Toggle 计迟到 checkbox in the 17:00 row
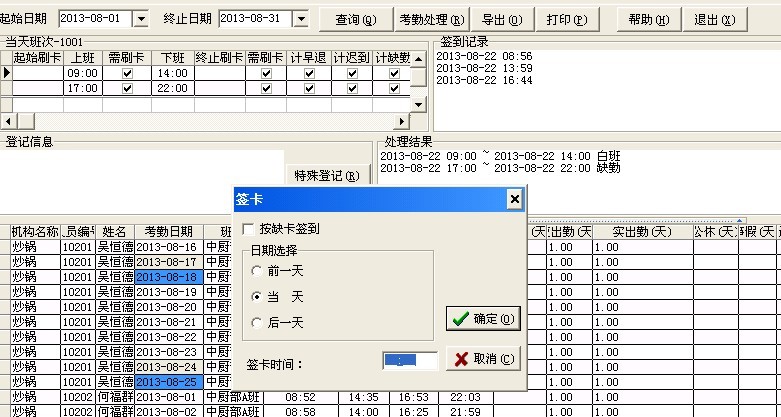This screenshot has width=781, height=417. coord(352,88)
